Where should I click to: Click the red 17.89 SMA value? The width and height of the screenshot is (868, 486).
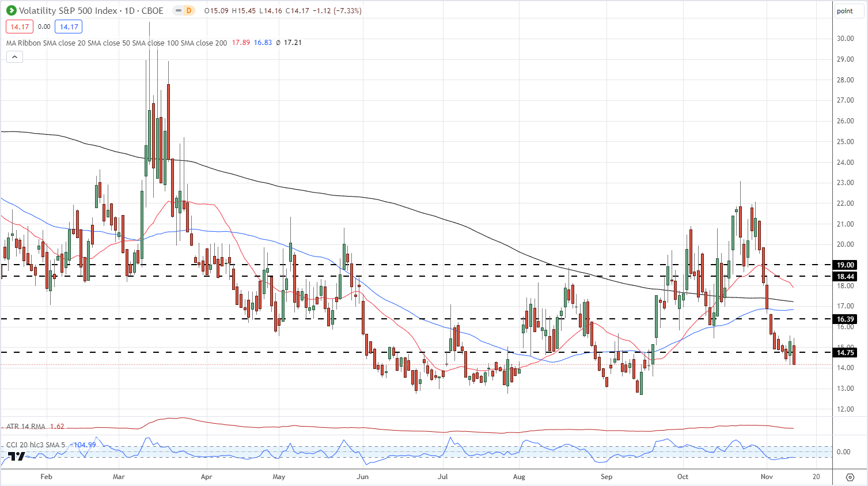(241, 43)
